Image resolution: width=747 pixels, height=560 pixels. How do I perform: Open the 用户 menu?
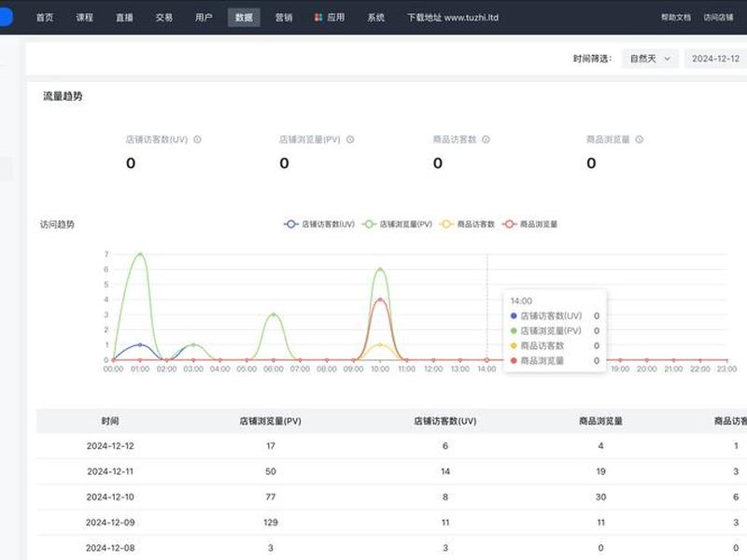pyautogui.click(x=204, y=18)
